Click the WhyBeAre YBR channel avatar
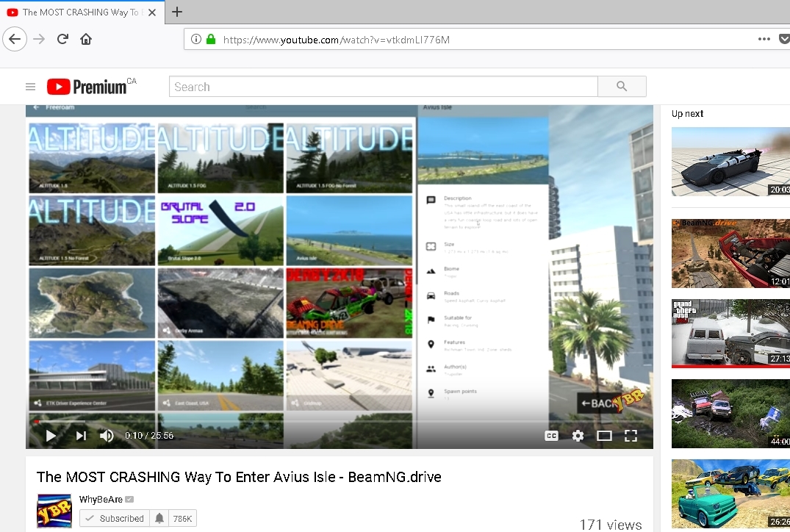The height and width of the screenshot is (532, 790). (x=54, y=511)
